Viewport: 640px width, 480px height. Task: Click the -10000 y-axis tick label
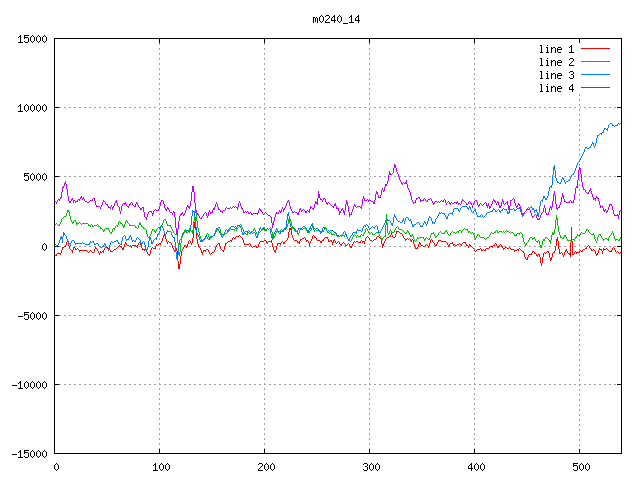29,384
